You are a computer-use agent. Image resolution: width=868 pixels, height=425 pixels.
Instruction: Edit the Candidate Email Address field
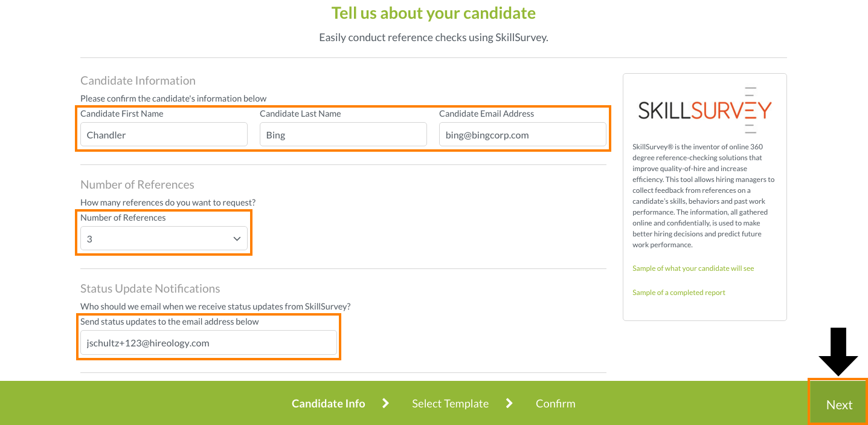tap(522, 134)
